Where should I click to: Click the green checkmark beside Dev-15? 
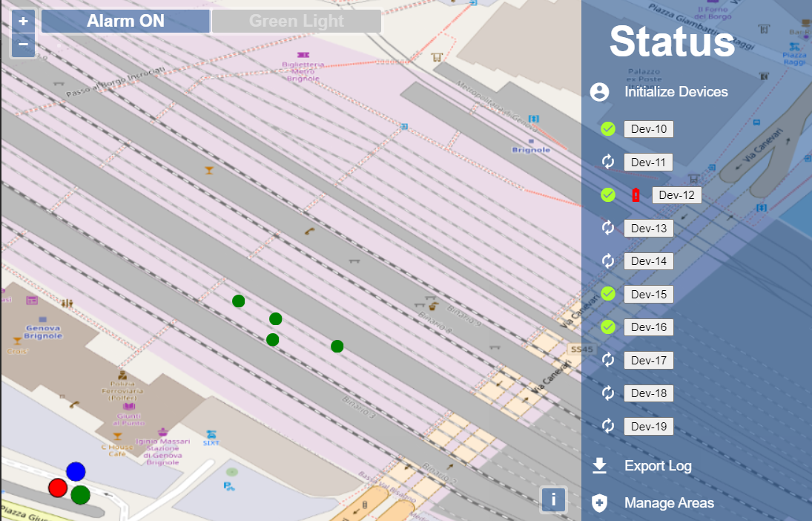(x=608, y=294)
